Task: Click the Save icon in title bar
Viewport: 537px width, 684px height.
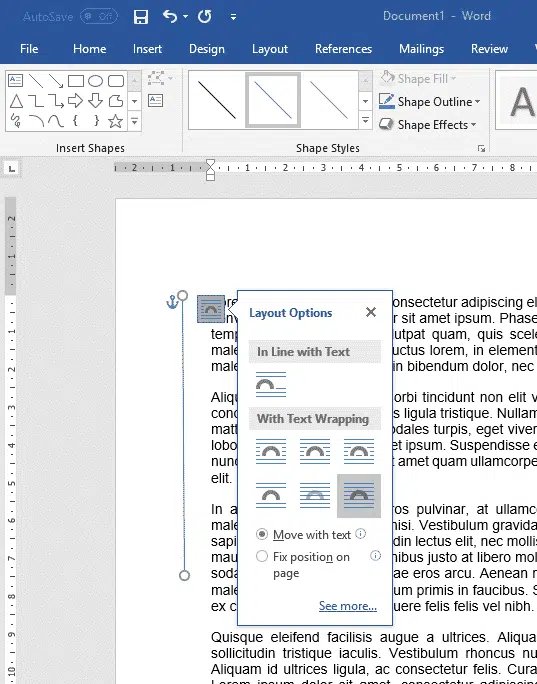Action: (140, 17)
